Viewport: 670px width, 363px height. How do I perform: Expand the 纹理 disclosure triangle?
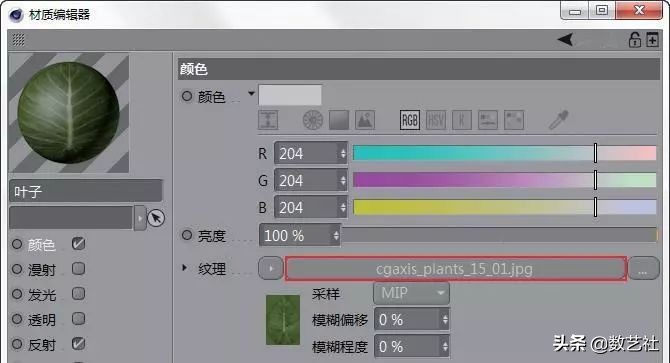point(184,268)
